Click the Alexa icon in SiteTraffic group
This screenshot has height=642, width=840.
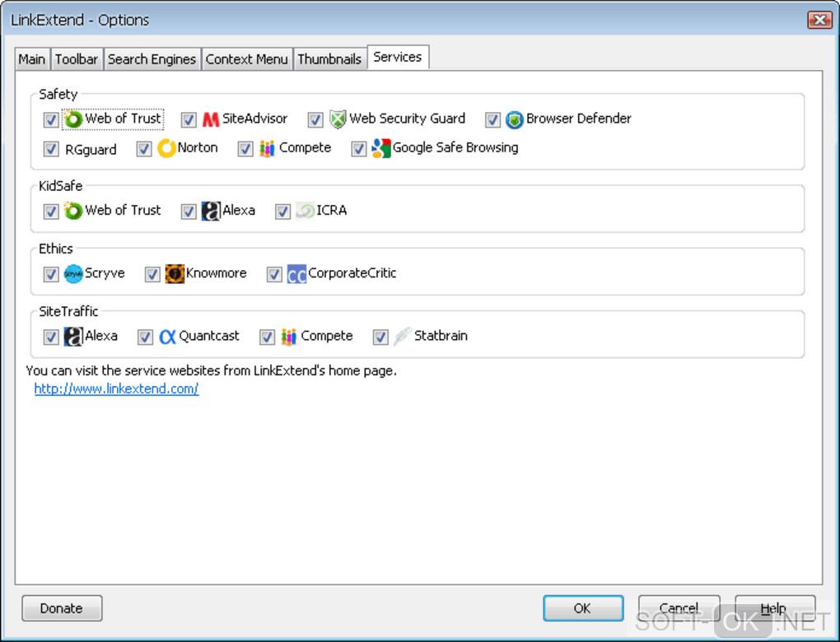(x=72, y=337)
